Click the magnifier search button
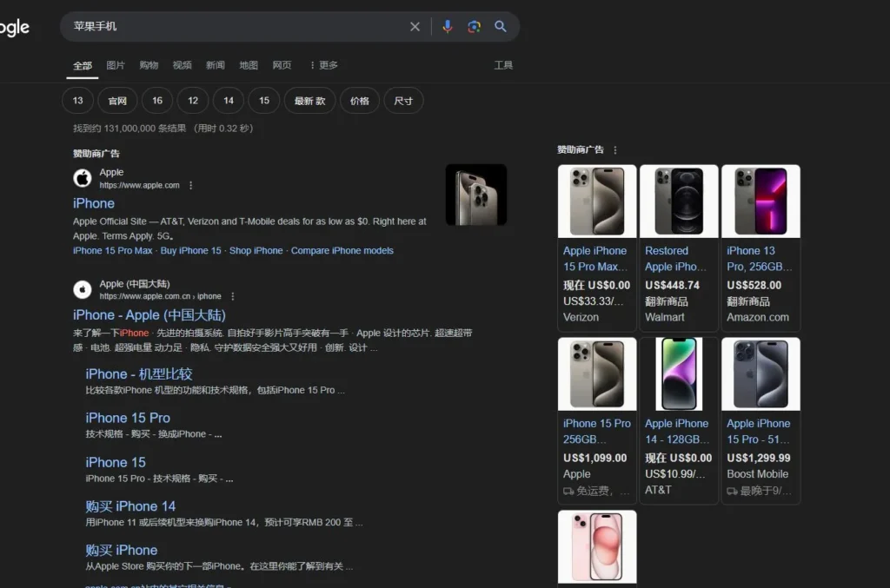The height and width of the screenshot is (588, 890). click(x=500, y=27)
